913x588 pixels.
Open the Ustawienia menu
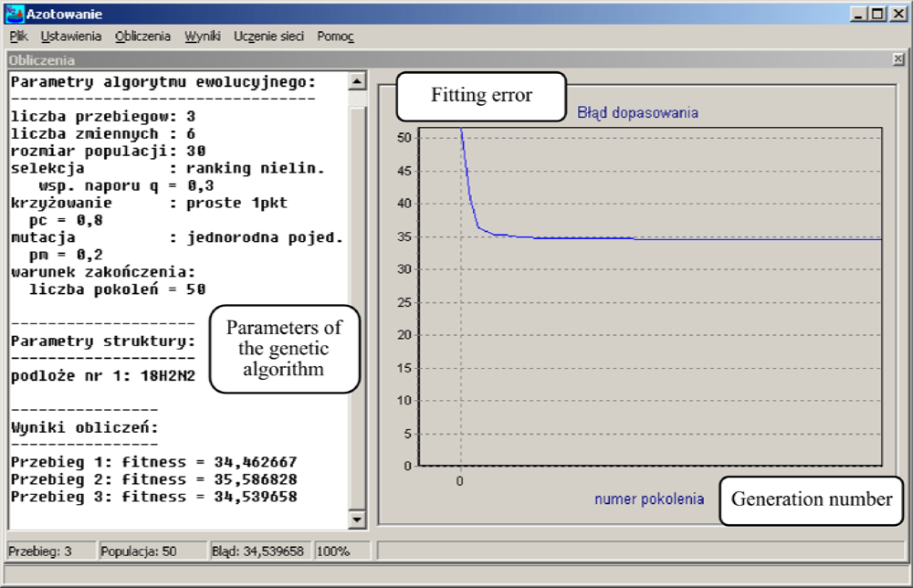click(x=71, y=37)
